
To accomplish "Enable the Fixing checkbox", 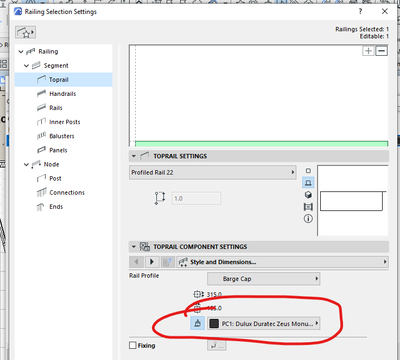I will tap(133, 345).
